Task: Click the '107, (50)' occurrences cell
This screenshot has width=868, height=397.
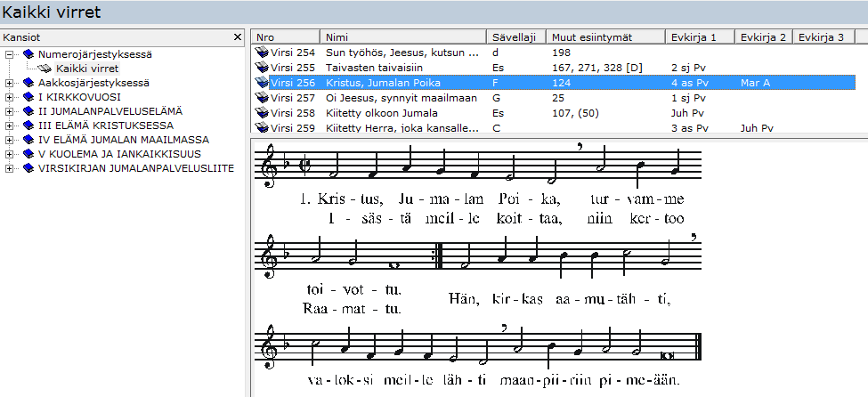Action: coord(575,113)
